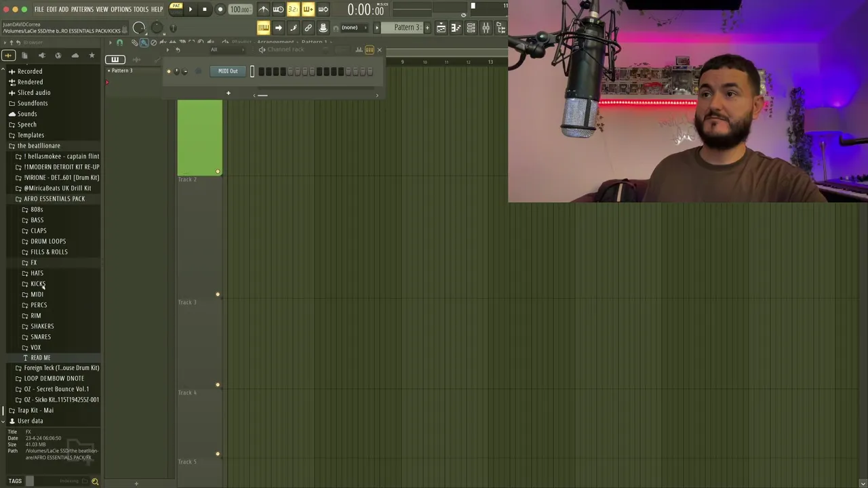Select the browser plugins plug icon

41,56
